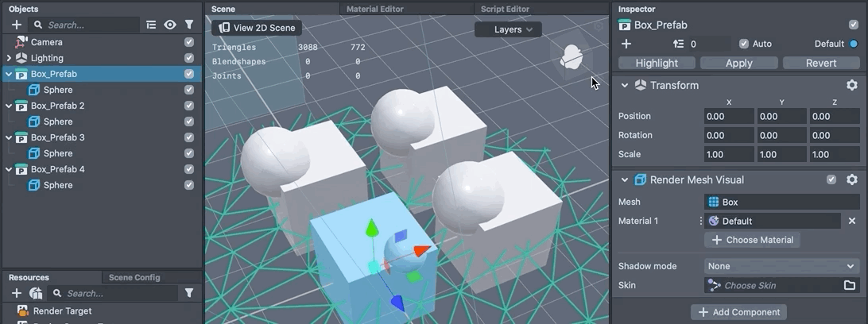
Task: Click the Add Component button
Action: tap(739, 312)
